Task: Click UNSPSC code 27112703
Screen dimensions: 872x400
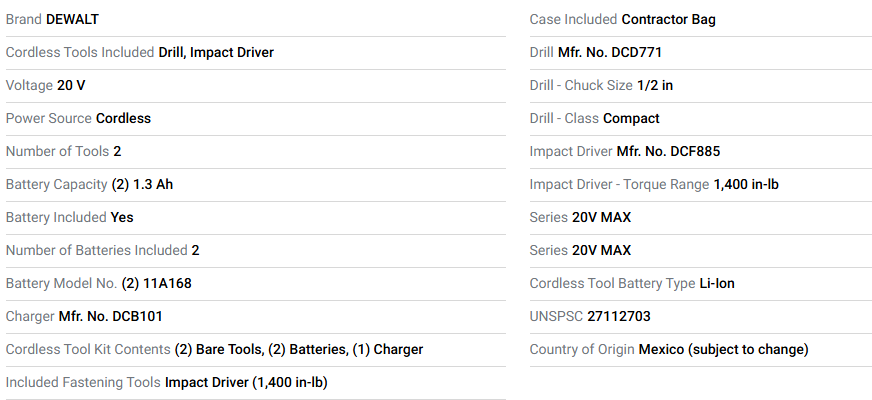Action: [x=619, y=316]
